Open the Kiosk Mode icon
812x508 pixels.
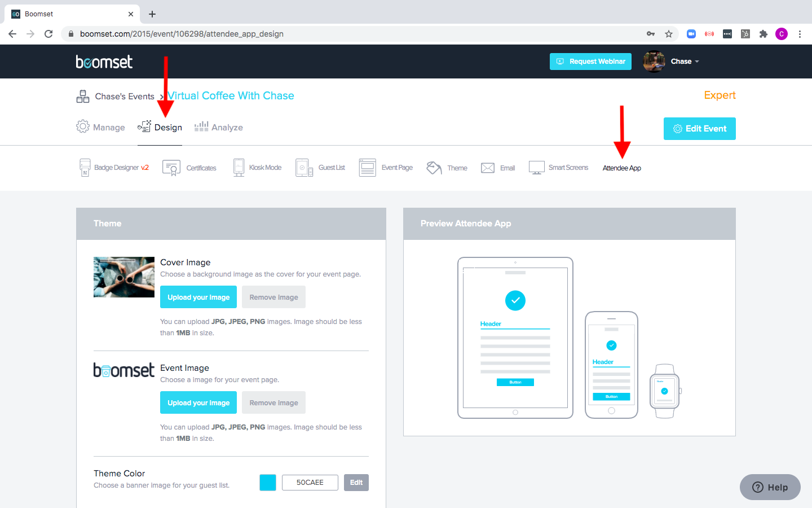point(239,168)
